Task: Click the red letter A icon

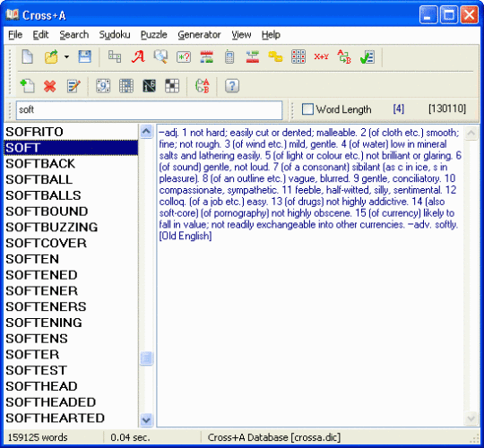Action: [138, 56]
